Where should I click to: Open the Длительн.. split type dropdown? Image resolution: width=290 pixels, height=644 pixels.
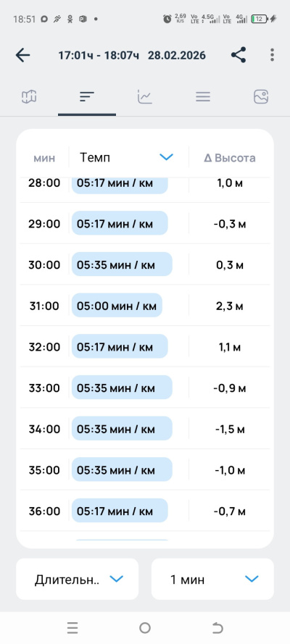[78, 579]
